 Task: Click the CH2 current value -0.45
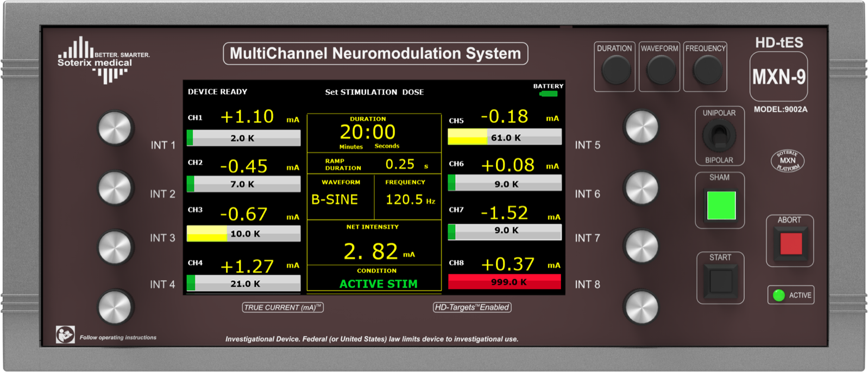(244, 166)
